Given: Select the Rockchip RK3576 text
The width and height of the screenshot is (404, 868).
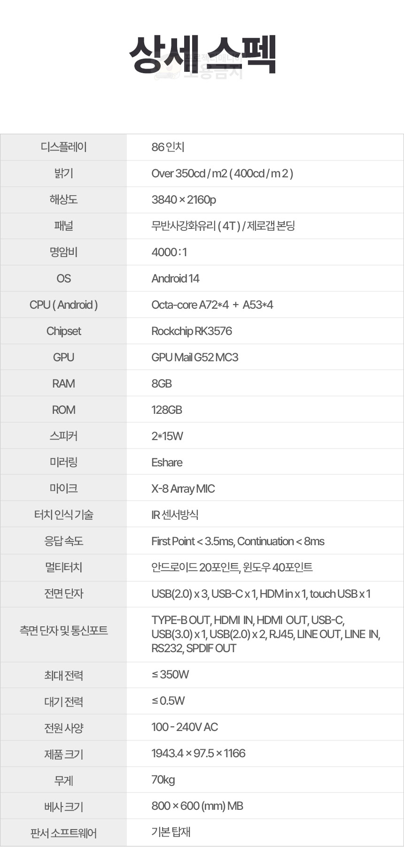Looking at the screenshot, I should point(192,331).
